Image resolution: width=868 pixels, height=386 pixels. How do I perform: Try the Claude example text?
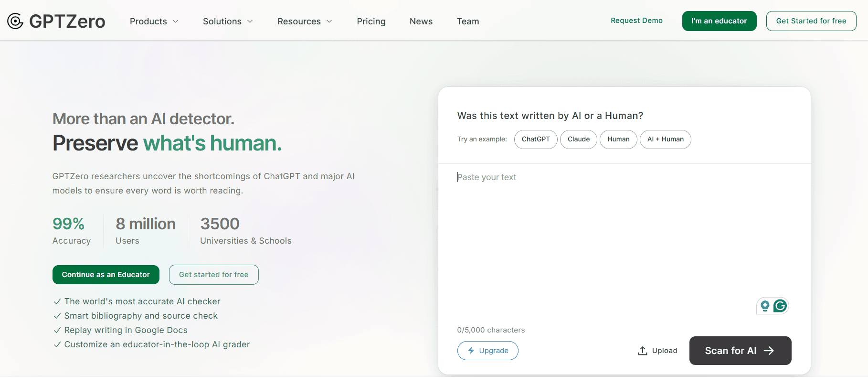click(579, 139)
